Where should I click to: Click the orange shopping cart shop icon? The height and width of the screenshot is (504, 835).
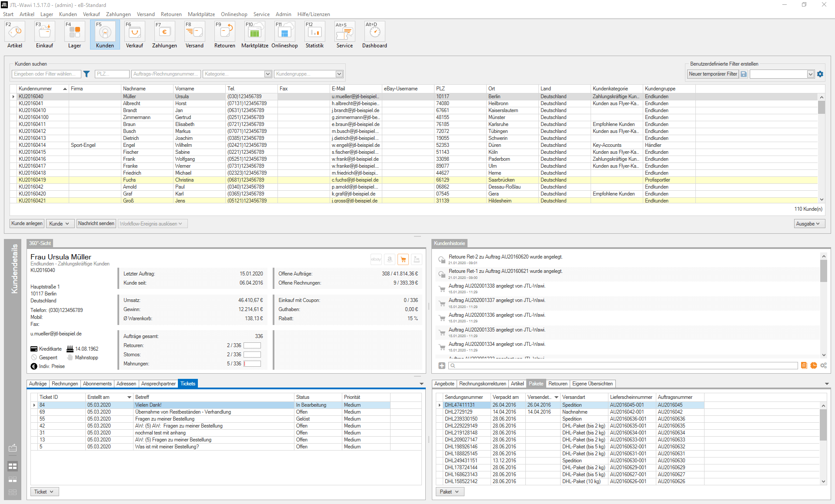(x=403, y=259)
